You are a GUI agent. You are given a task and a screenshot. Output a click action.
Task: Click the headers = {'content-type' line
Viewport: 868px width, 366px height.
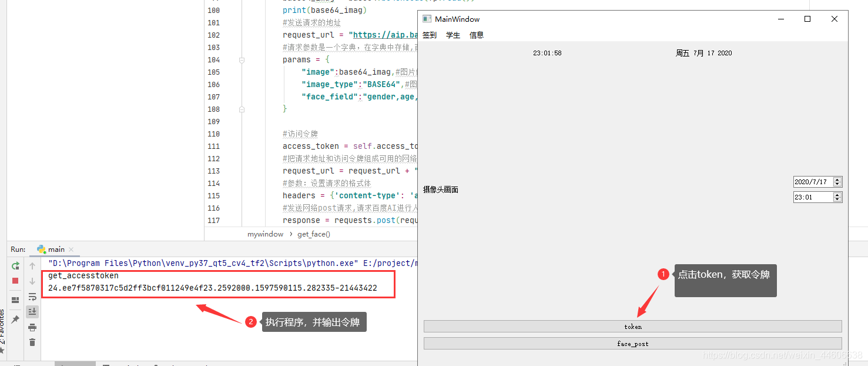click(350, 196)
